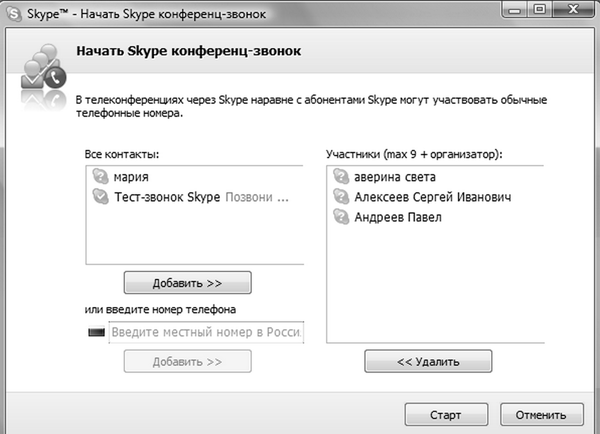Click the icon next to Тест-звонок Skype
Image resolution: width=600 pixels, height=434 pixels.
[100, 198]
